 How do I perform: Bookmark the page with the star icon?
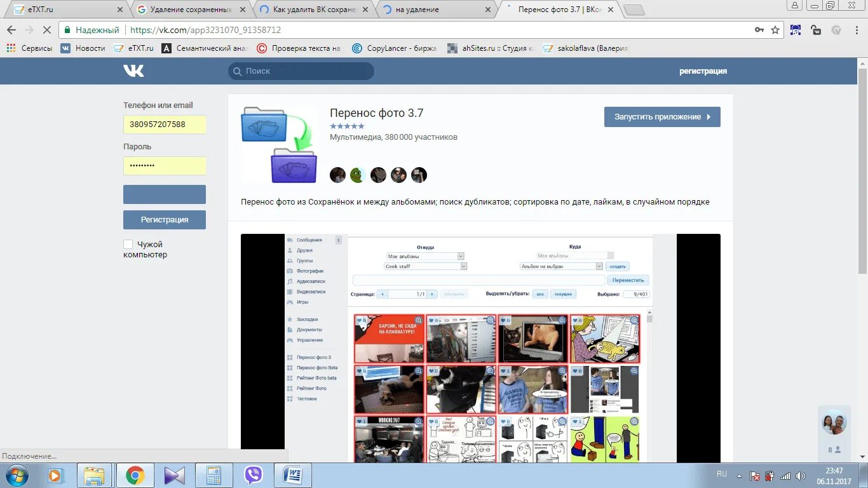[x=775, y=30]
